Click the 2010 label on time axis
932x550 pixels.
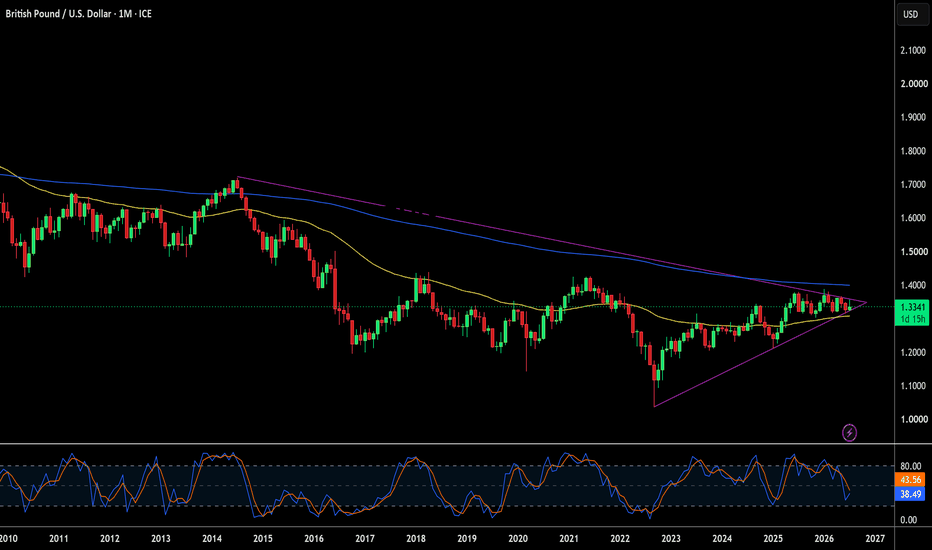[8, 539]
